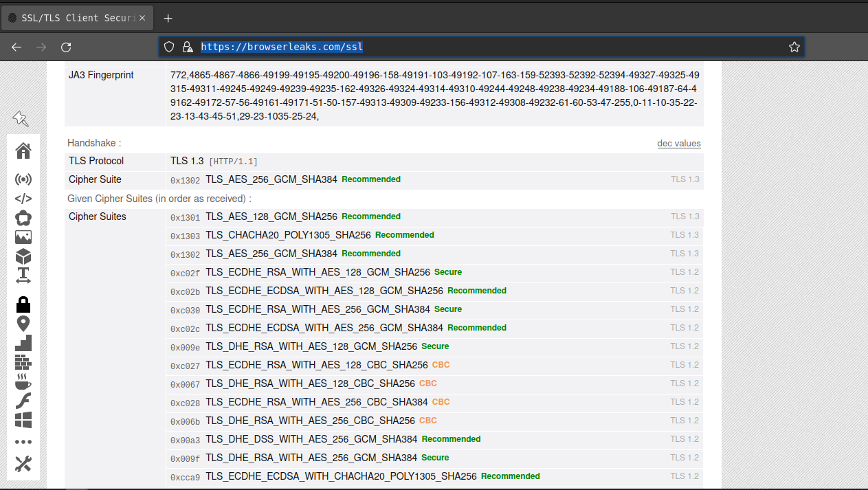Click the crossed tools icon at sidebar bottom
Screen dimensions: 868x490
point(23,463)
